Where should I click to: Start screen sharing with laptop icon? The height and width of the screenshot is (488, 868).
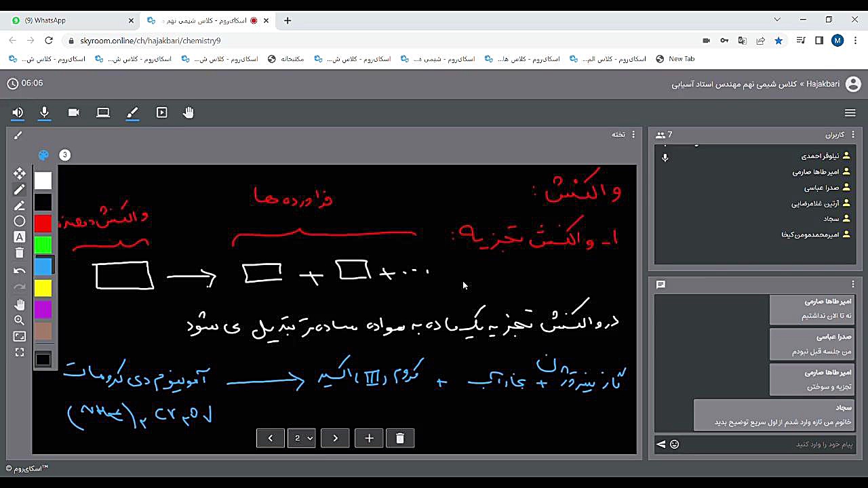[x=103, y=113]
